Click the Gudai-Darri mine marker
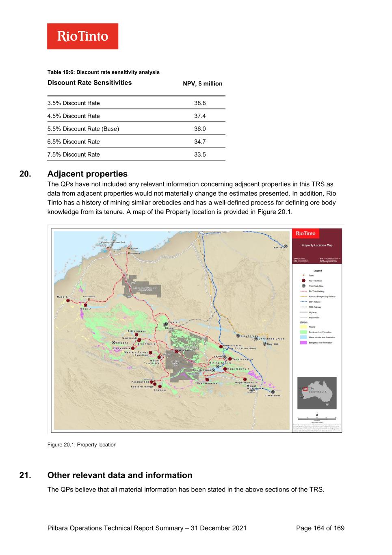The image size is (392, 555). (221, 347)
